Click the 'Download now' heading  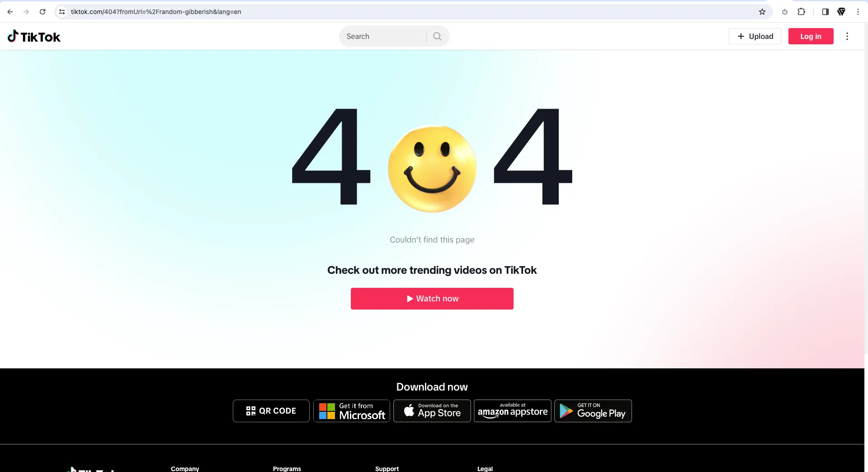tap(432, 387)
